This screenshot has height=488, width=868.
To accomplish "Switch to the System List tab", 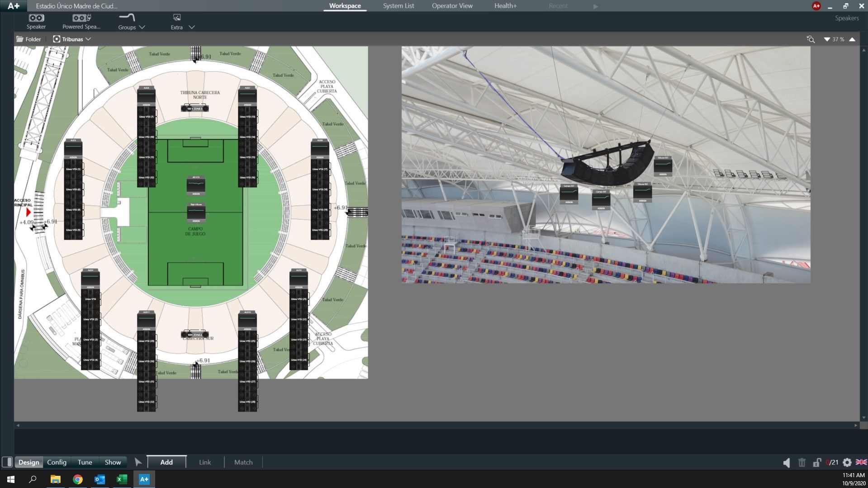I will 398,6.
